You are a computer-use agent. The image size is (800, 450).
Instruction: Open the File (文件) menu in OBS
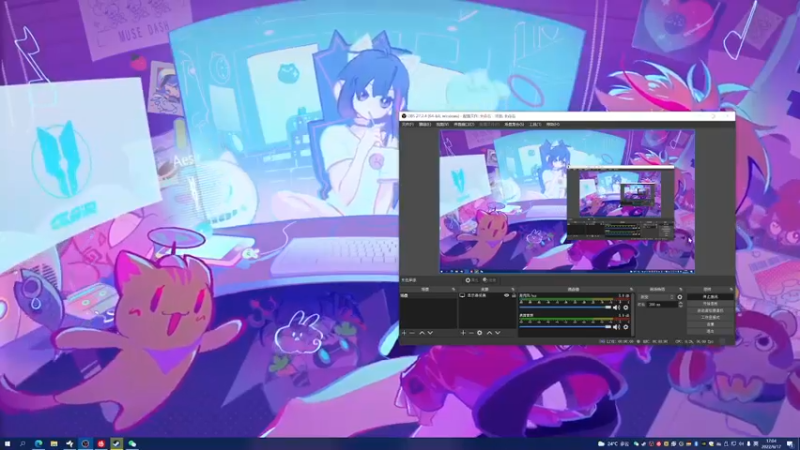click(x=407, y=124)
